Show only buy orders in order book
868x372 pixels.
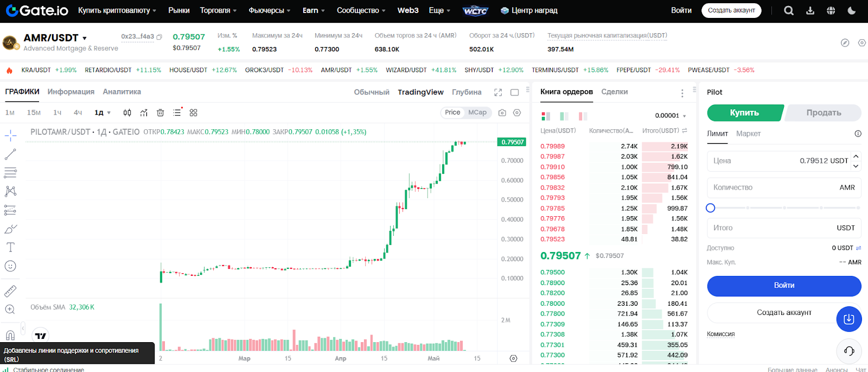click(x=564, y=116)
